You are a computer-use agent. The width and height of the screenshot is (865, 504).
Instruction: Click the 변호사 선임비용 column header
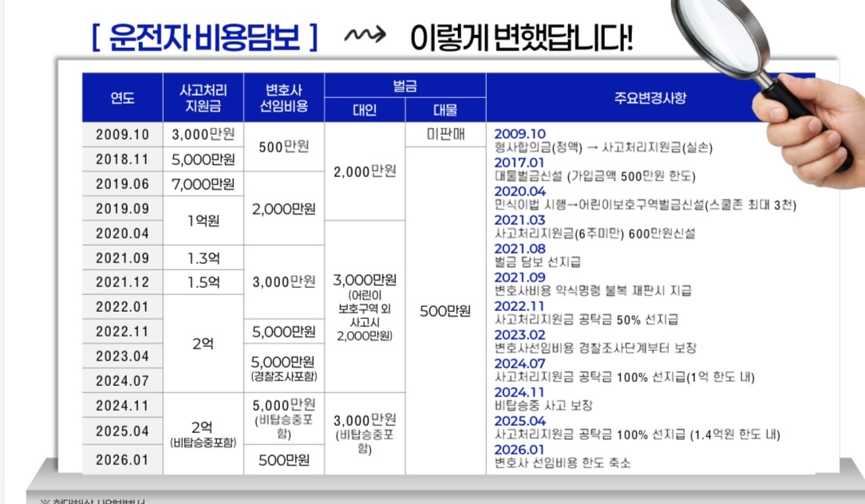283,98
